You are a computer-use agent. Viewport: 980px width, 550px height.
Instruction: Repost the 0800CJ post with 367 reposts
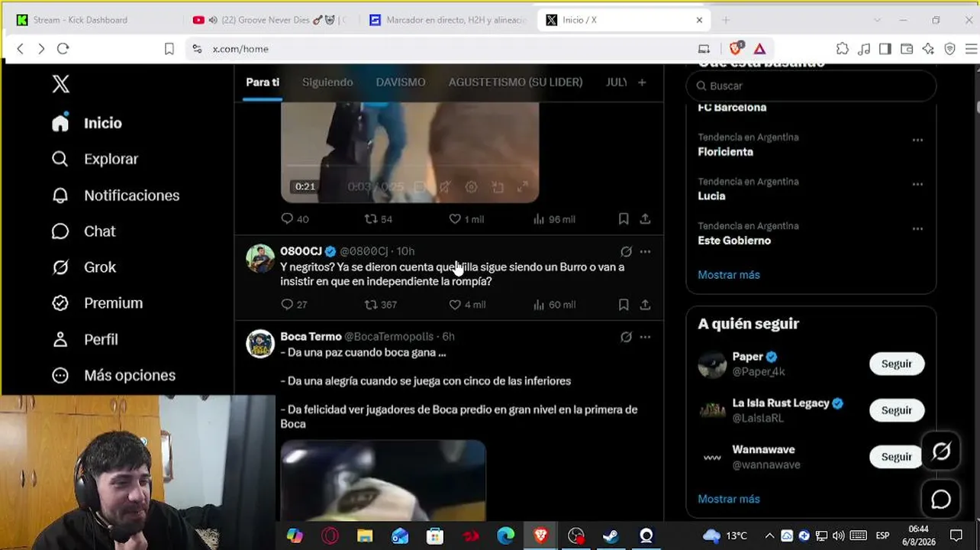381,305
